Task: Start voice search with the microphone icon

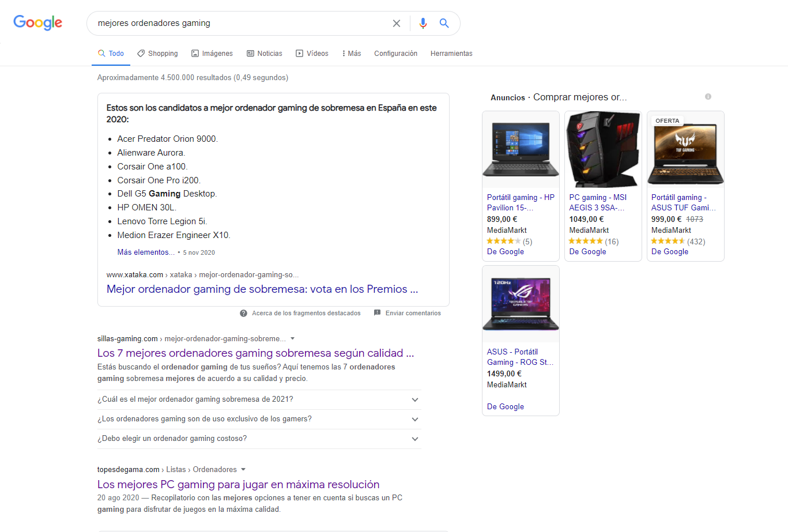Action: pos(423,23)
